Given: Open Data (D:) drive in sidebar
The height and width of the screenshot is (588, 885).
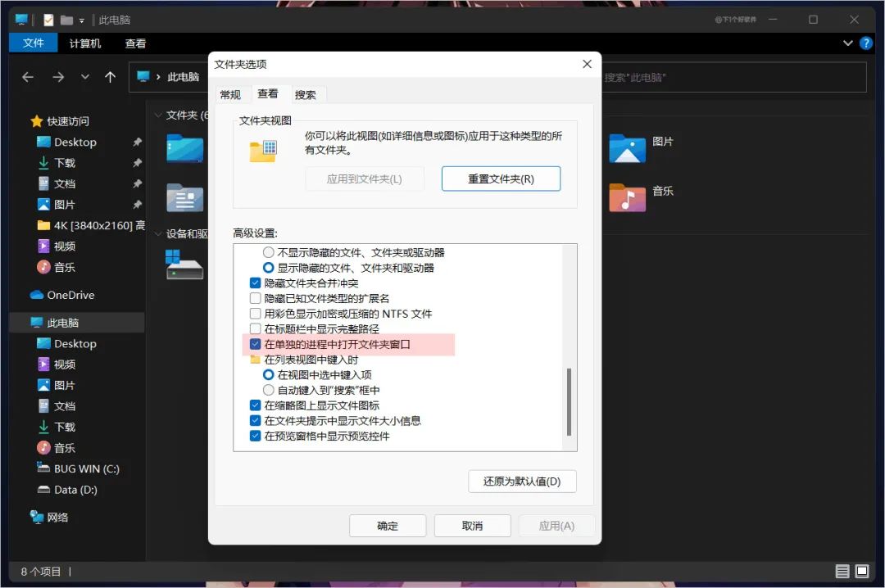Looking at the screenshot, I should click(75, 490).
